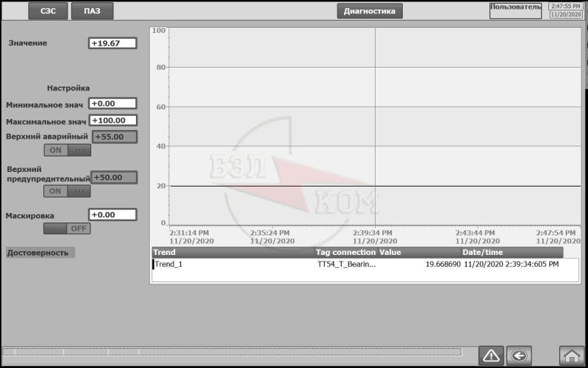
Task: Open the СЗС tab
Action: click(48, 11)
